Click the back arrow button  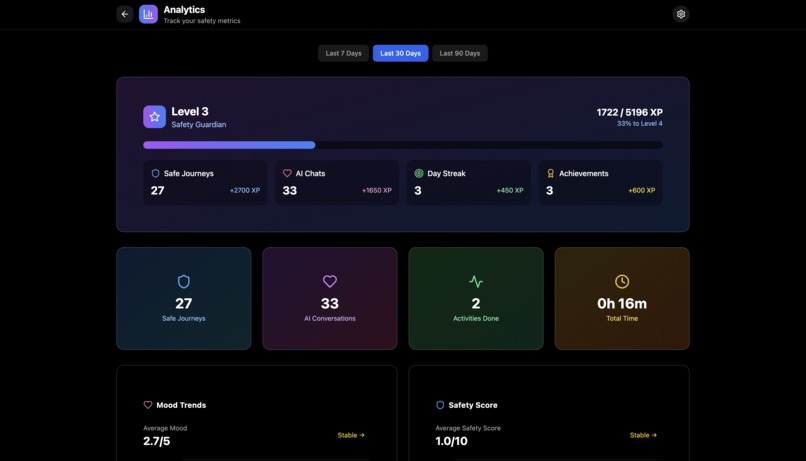point(124,14)
